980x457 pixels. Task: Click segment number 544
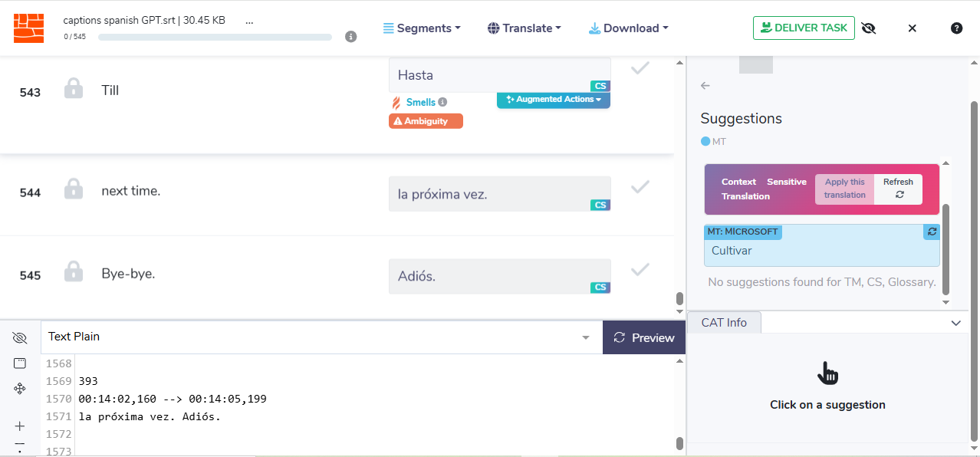tap(30, 193)
